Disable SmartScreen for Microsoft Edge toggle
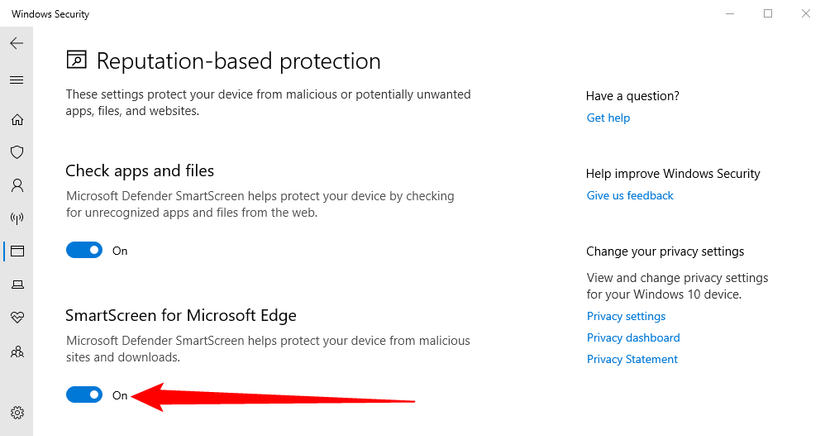The image size is (825, 436). 84,395
